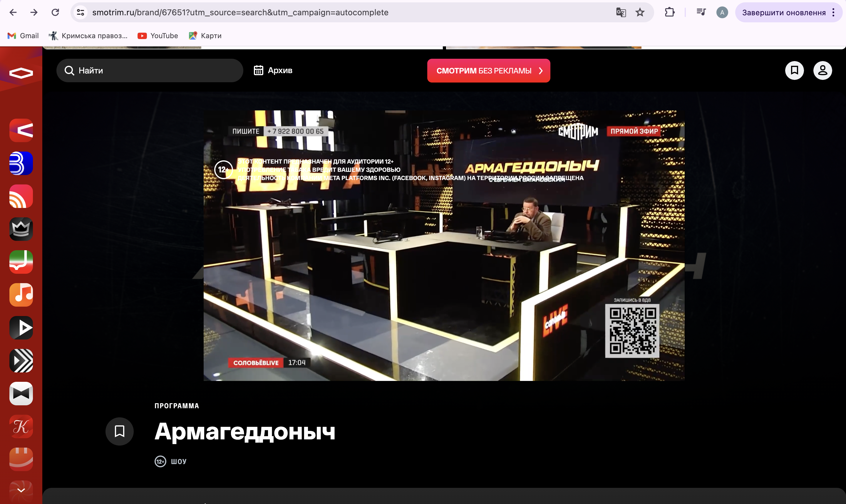Open the striped arrows sidebar icon
846x504 pixels.
coord(21,361)
